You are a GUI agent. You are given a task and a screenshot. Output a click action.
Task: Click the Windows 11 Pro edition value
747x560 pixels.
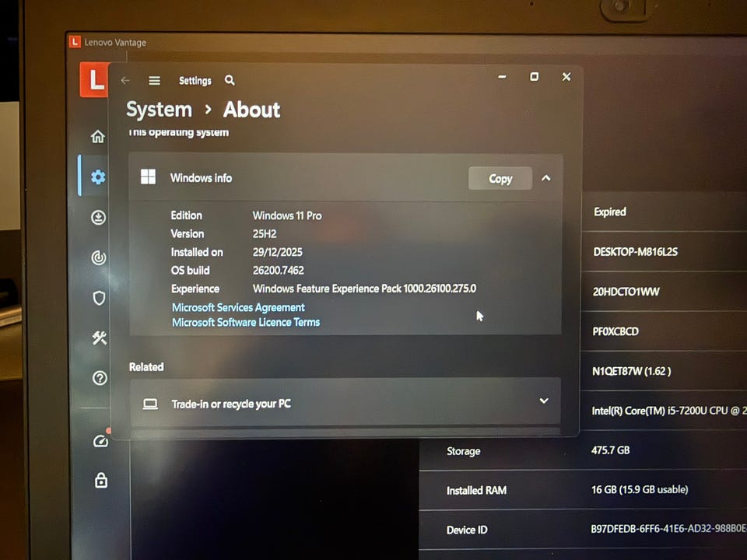coord(287,215)
